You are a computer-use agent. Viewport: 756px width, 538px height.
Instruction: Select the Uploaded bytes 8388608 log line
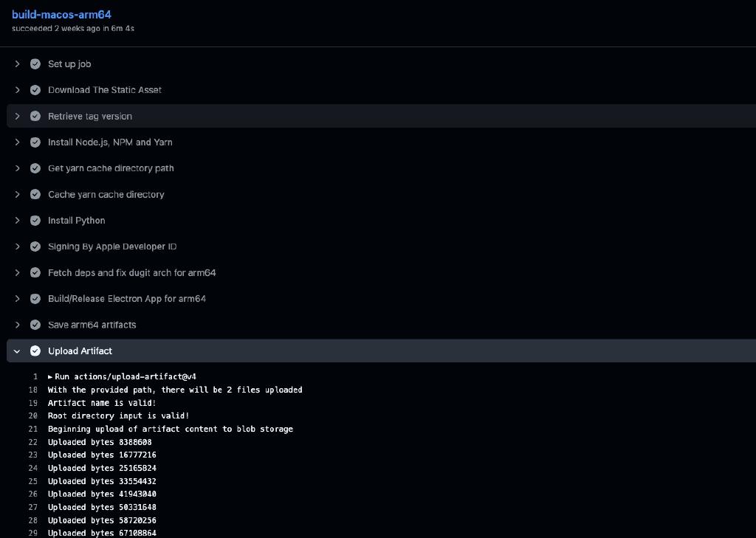(x=100, y=442)
